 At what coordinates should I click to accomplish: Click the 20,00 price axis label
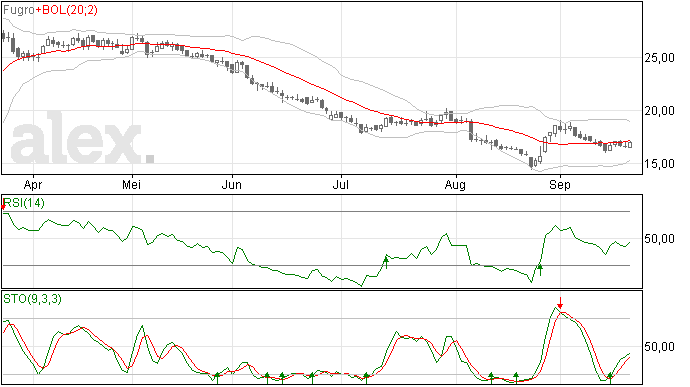coord(659,111)
